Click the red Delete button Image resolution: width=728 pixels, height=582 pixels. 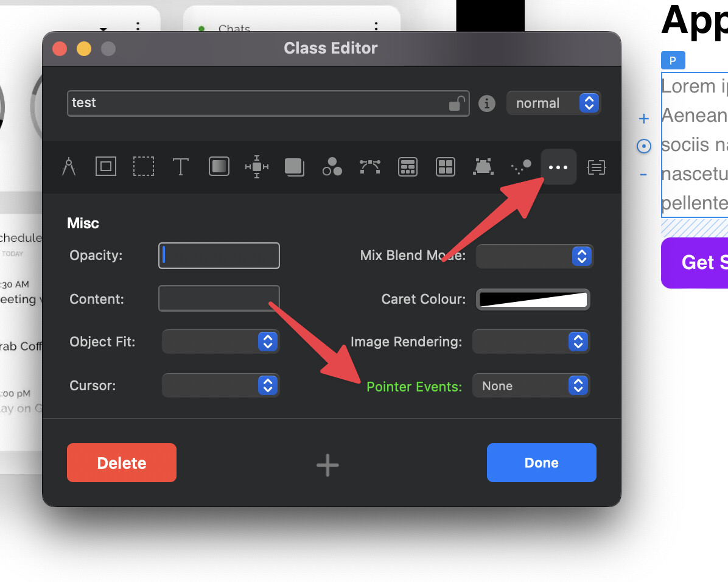click(x=122, y=463)
